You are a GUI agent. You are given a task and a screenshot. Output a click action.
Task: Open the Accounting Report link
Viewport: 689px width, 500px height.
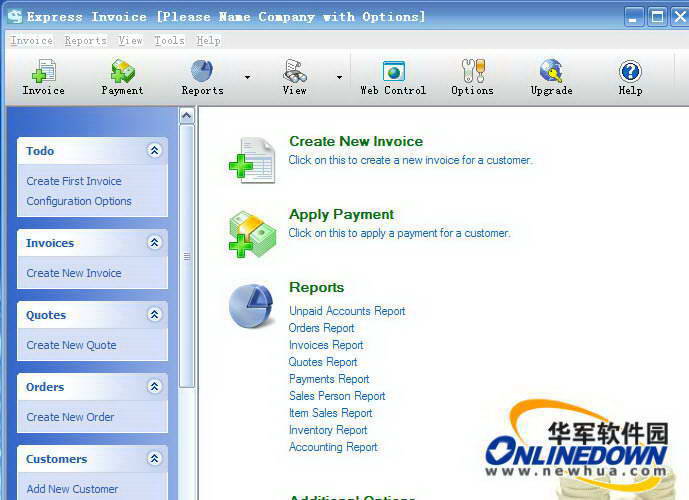point(333,447)
